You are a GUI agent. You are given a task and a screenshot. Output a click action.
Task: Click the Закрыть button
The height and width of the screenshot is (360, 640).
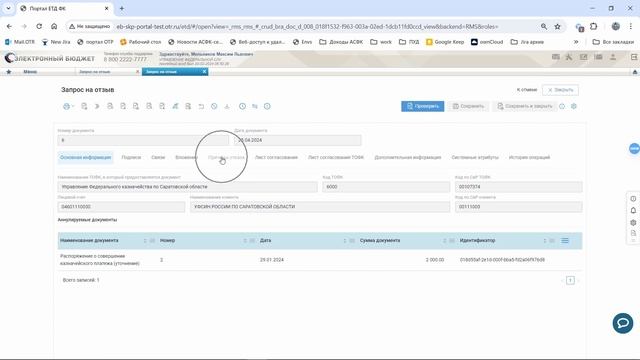click(x=560, y=90)
